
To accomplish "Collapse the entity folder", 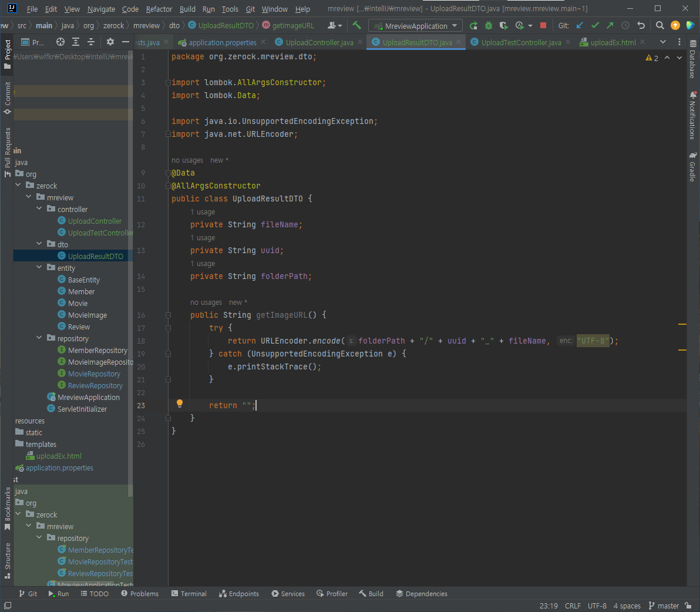I will point(39,267).
